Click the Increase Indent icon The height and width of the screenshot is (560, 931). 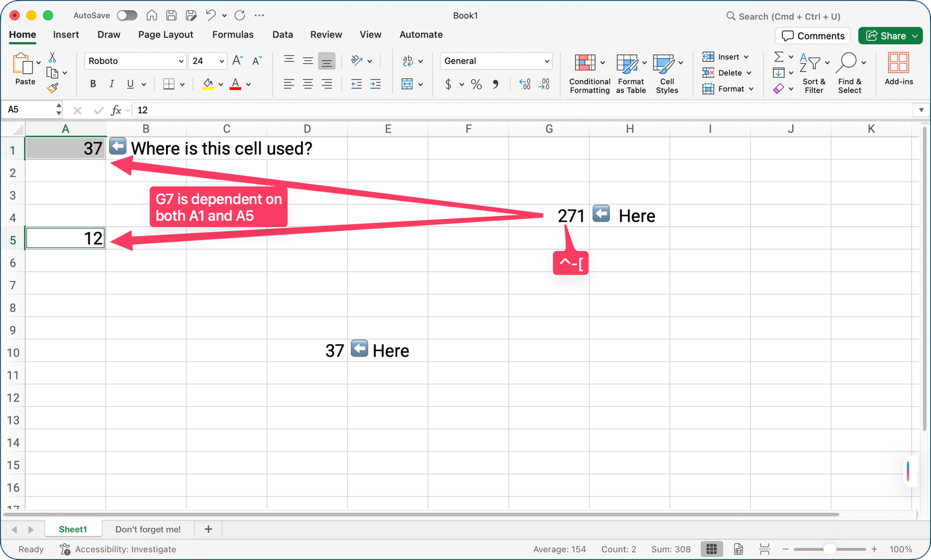tap(376, 84)
